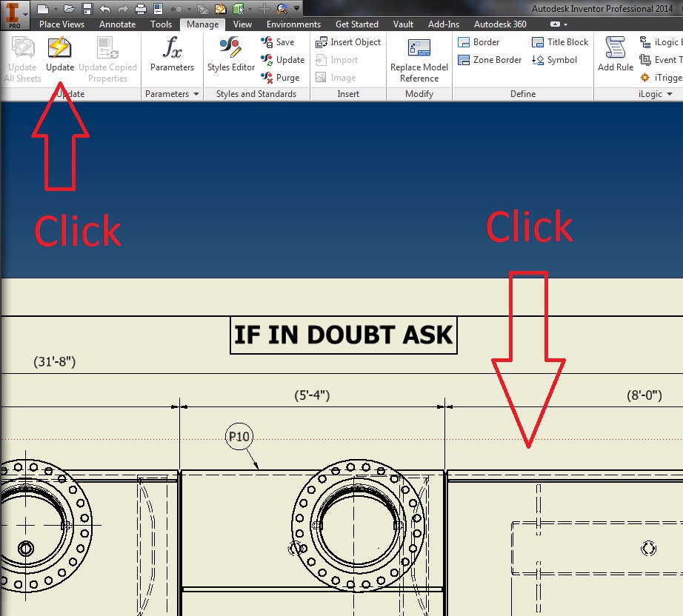Open the Autodesk 360 tab

pos(500,24)
